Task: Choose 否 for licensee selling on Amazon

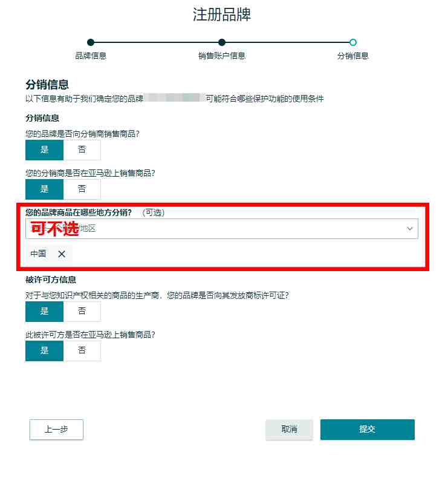Action: 82,351
